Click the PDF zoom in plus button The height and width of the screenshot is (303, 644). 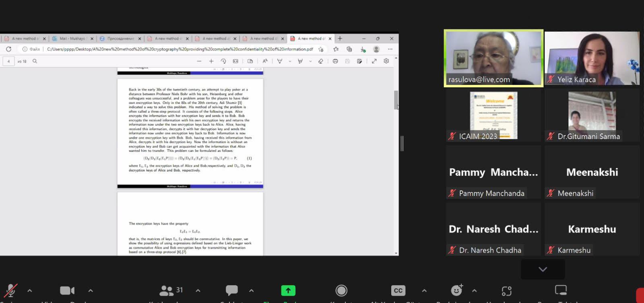[x=211, y=61]
